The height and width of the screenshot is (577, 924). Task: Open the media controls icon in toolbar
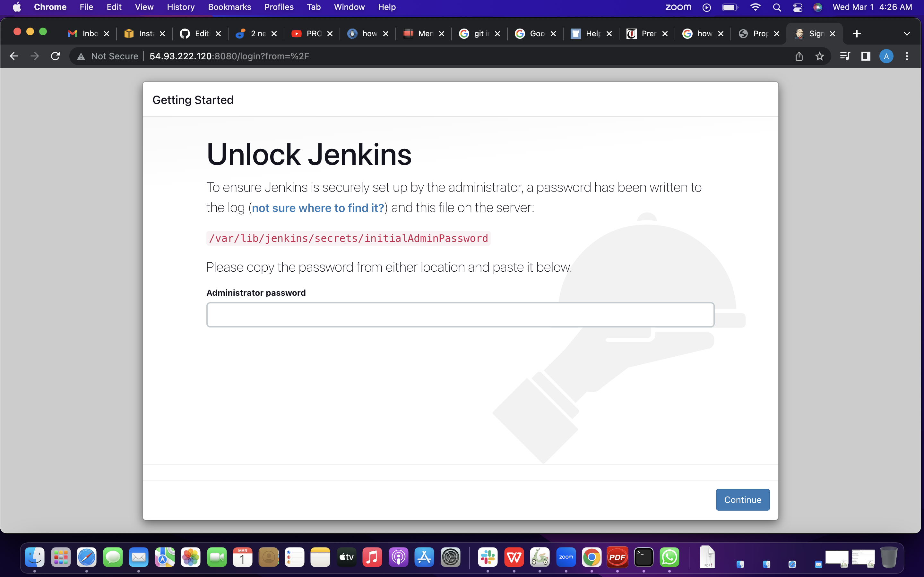pyautogui.click(x=845, y=56)
